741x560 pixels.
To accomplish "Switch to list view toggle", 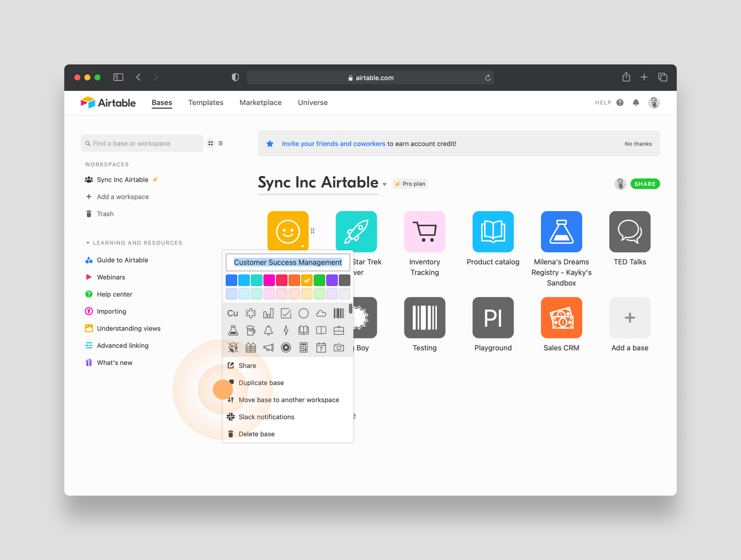I will tap(221, 143).
